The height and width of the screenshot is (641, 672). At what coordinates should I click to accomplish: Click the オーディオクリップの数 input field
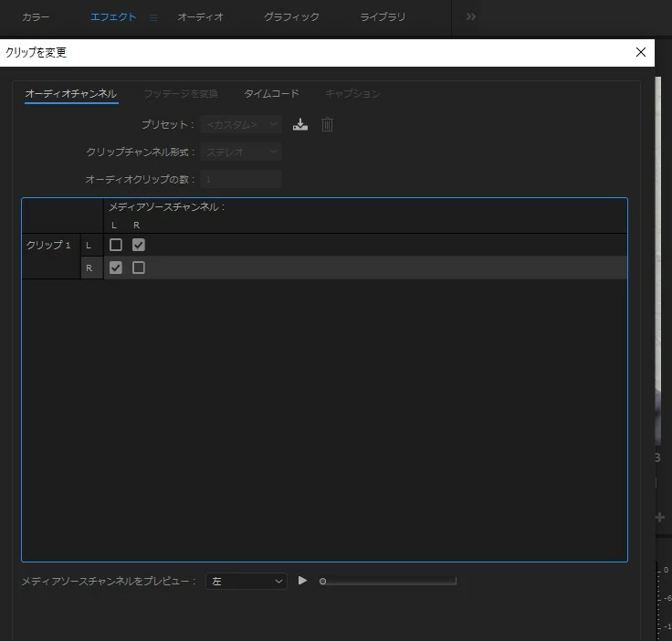tap(241, 179)
